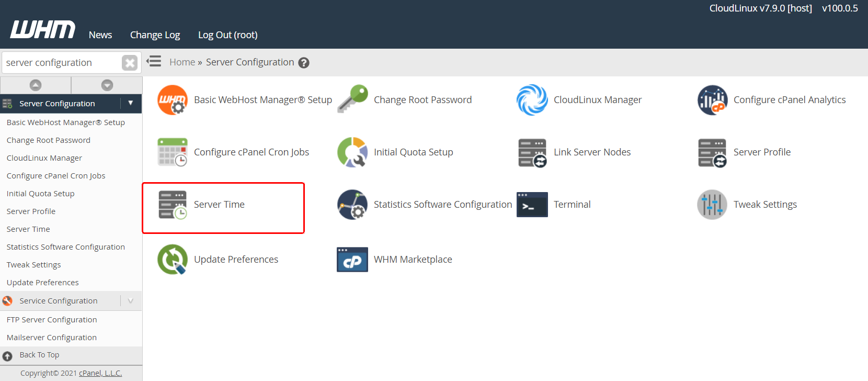
Task: Click the Server Configuration sidebar header label
Action: pyautogui.click(x=57, y=104)
